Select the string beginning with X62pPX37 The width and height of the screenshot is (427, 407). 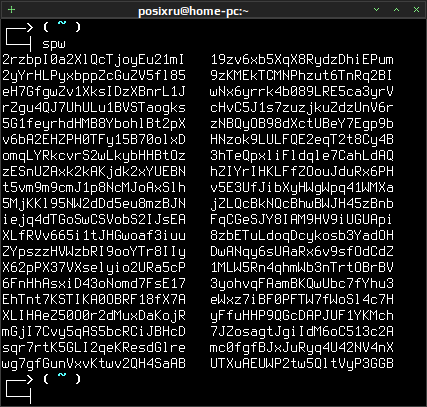[93, 268]
